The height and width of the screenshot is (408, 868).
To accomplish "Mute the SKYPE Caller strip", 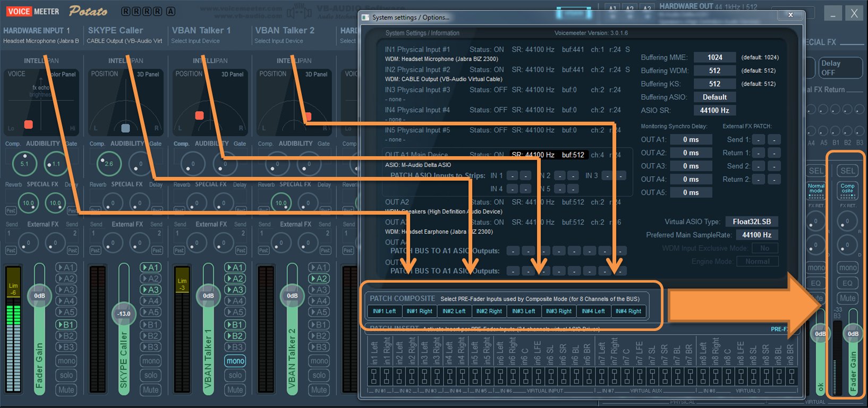I will [x=151, y=390].
